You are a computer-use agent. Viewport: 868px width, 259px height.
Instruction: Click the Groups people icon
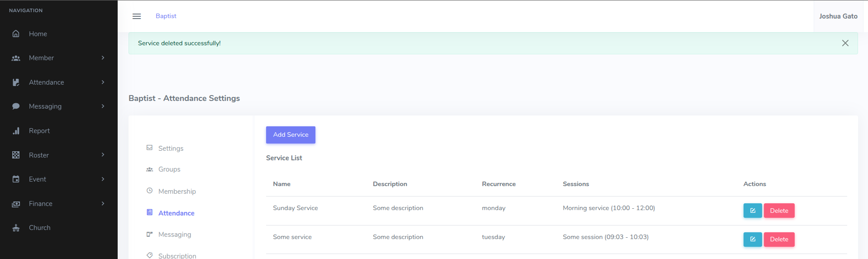[149, 169]
